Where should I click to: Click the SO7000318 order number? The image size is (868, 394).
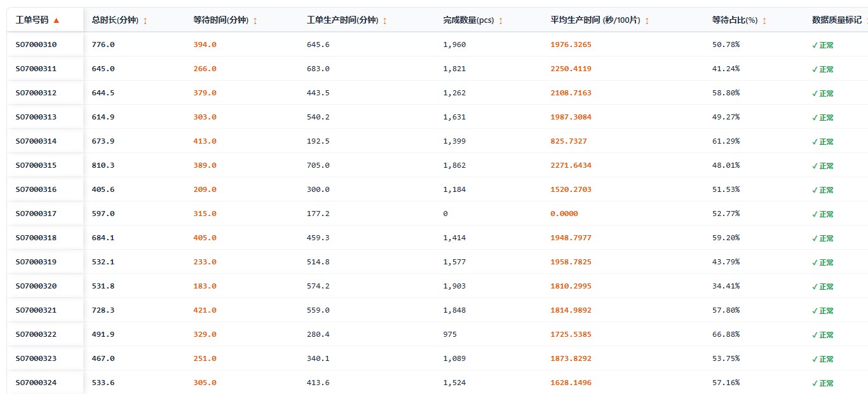[x=36, y=238]
